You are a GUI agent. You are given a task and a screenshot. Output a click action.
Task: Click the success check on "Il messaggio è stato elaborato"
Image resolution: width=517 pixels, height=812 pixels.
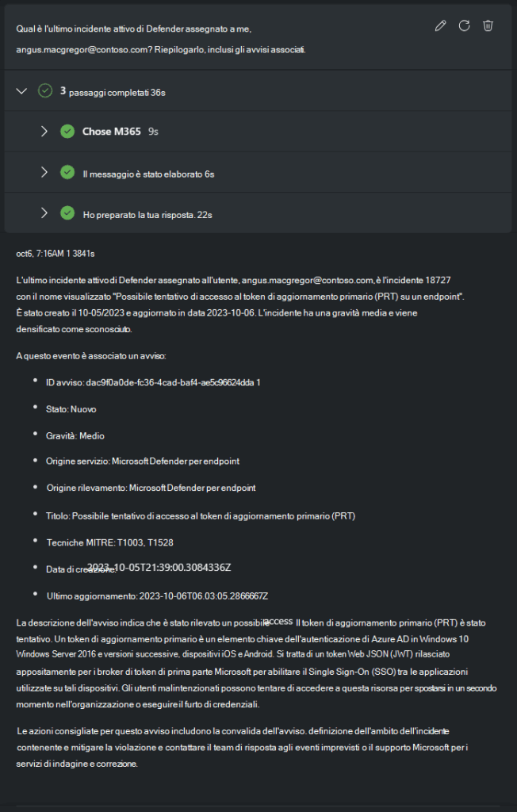(67, 172)
